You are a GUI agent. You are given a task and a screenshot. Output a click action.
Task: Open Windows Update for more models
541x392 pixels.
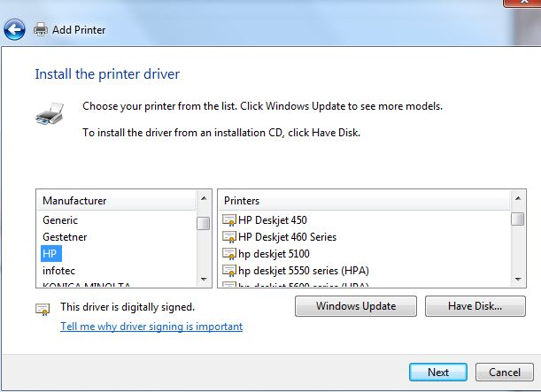click(x=356, y=307)
